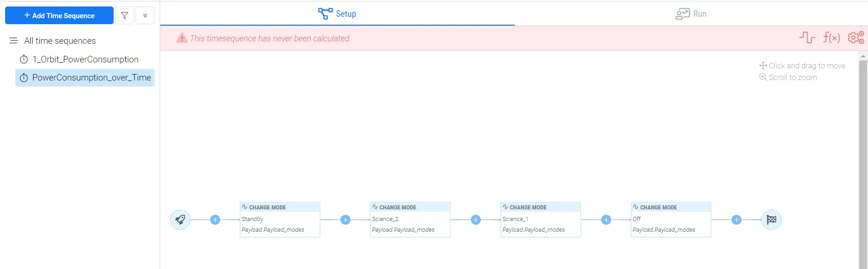Click the Add Time Sequence button
Image resolution: width=868 pixels, height=269 pixels.
point(59,15)
